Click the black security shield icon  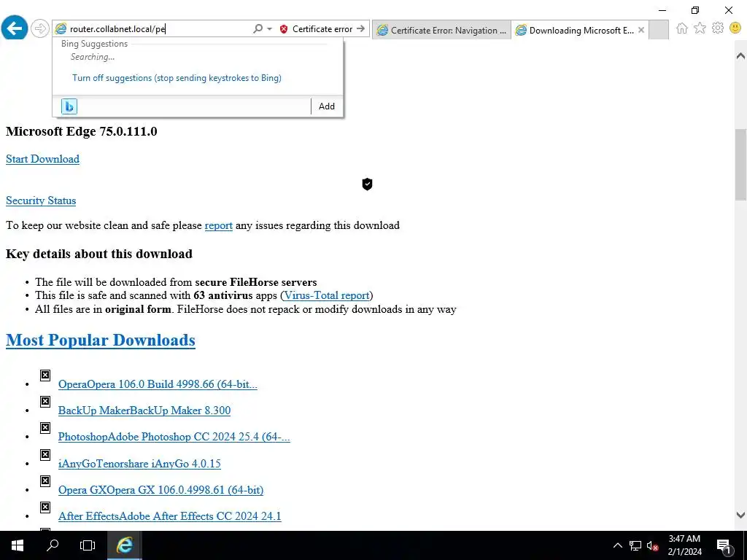(x=367, y=184)
